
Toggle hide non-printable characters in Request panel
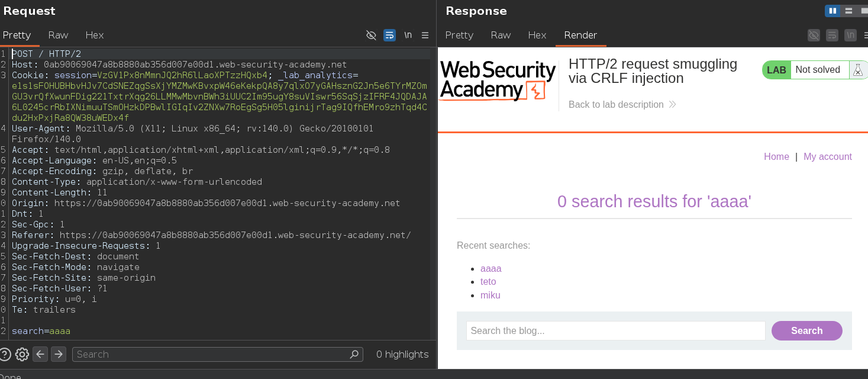(371, 35)
